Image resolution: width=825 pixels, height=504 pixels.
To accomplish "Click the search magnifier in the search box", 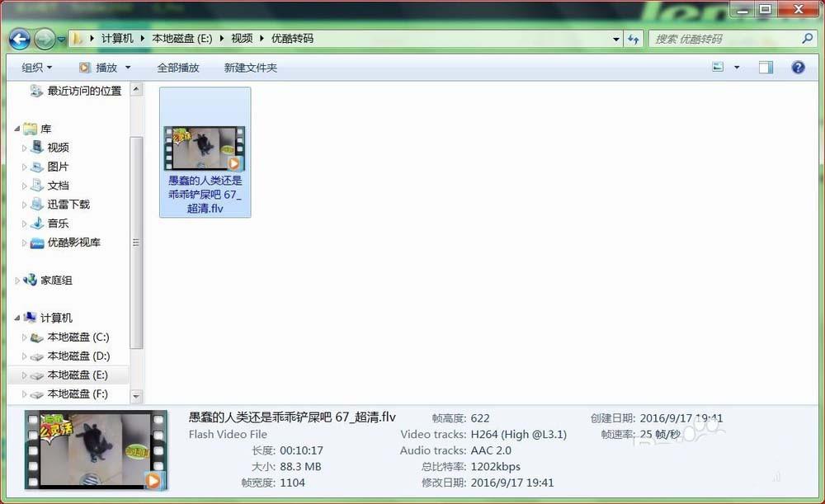I will [x=804, y=38].
